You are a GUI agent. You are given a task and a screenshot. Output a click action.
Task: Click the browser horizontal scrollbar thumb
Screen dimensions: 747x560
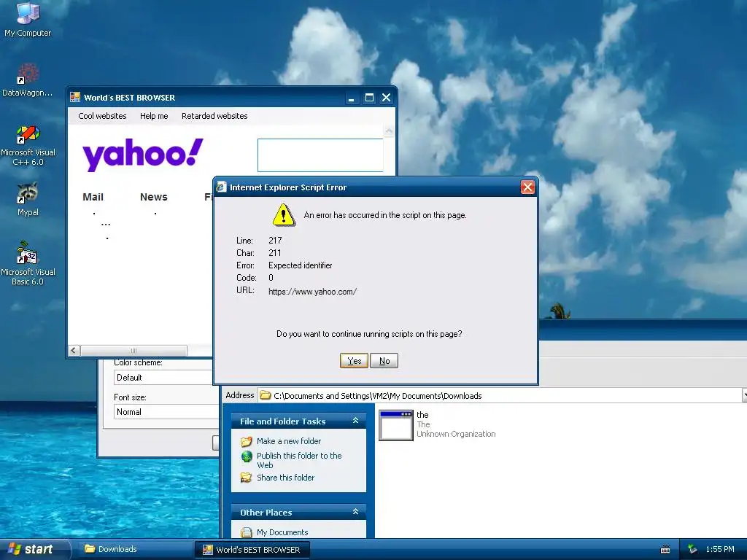[x=133, y=351]
